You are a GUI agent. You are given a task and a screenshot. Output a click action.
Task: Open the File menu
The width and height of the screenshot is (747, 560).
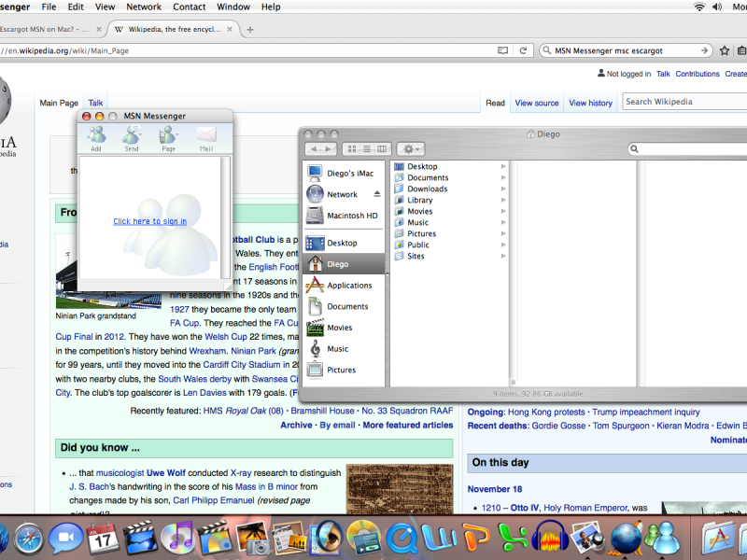49,7
